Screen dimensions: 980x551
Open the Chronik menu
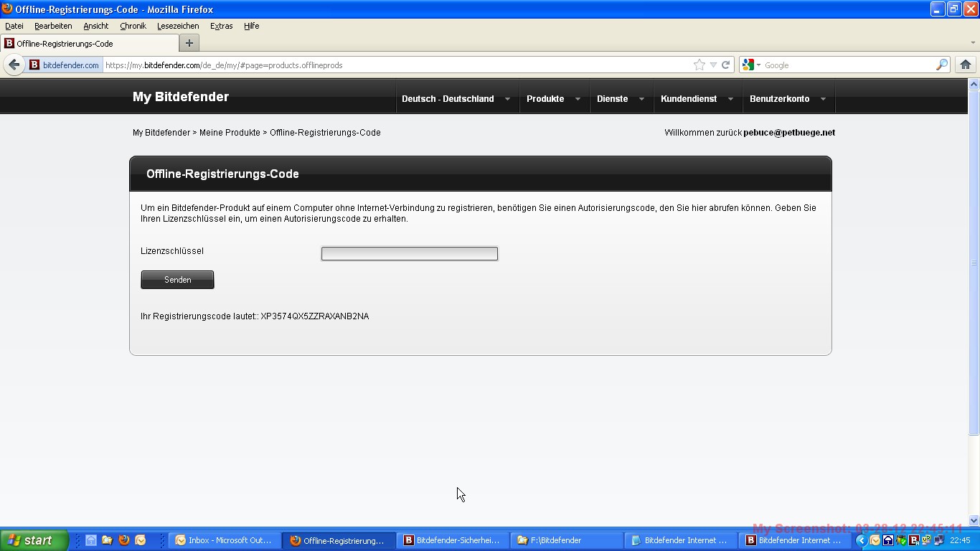(133, 26)
